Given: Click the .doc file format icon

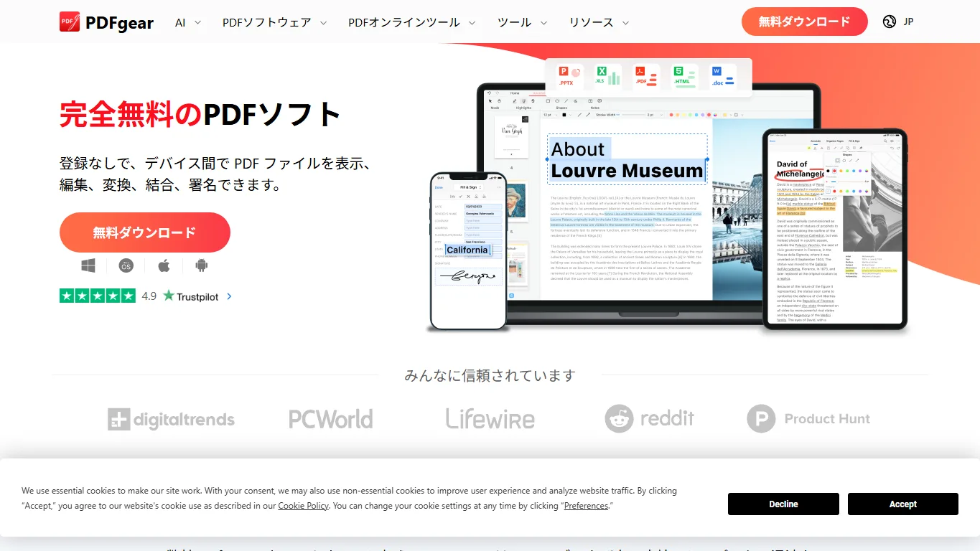Looking at the screenshot, I should pos(722,75).
